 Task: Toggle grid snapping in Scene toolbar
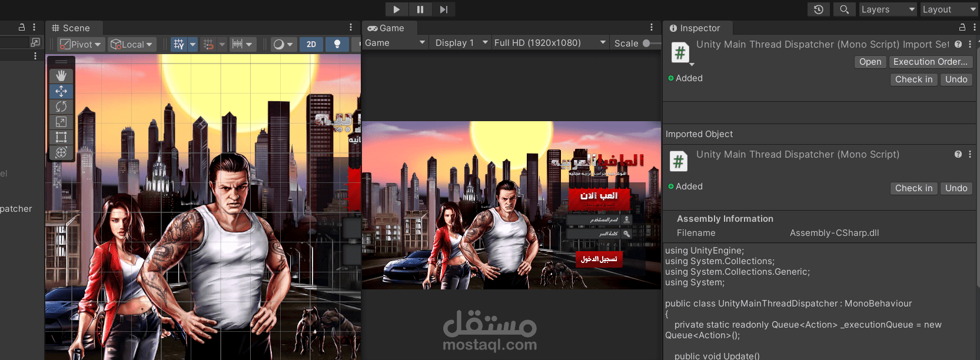point(208,44)
